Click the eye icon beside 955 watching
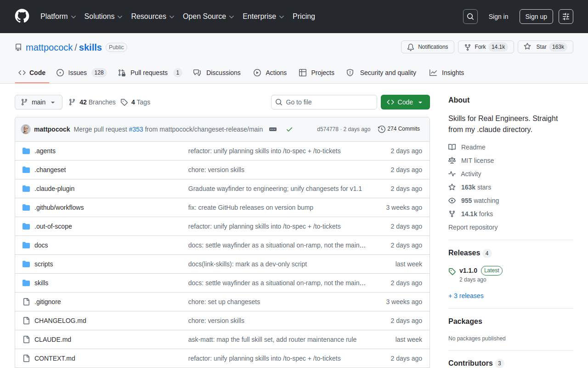The image size is (588, 368). coord(452,201)
